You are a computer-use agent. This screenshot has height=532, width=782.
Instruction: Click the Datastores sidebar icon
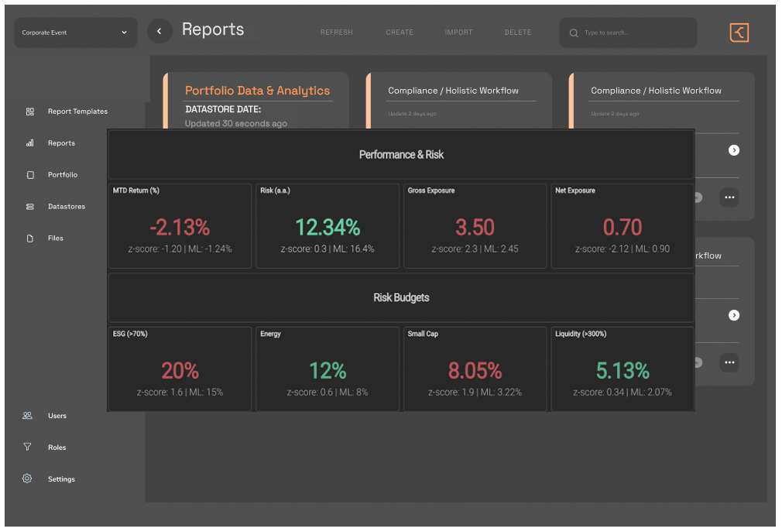30,207
